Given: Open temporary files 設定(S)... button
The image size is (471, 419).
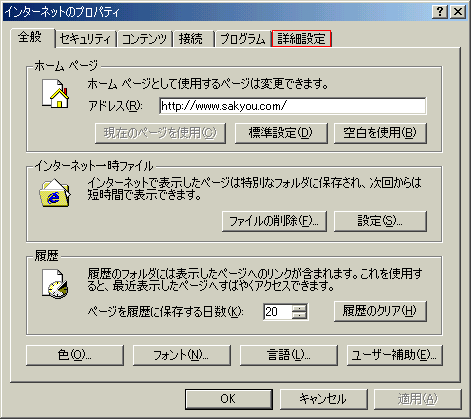Looking at the screenshot, I should (x=380, y=221).
